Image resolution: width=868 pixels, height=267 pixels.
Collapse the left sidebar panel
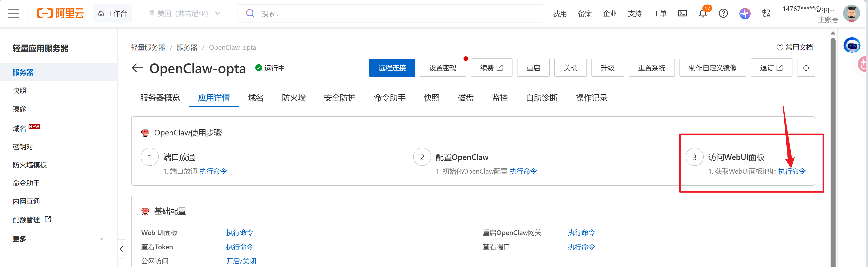[x=121, y=249]
